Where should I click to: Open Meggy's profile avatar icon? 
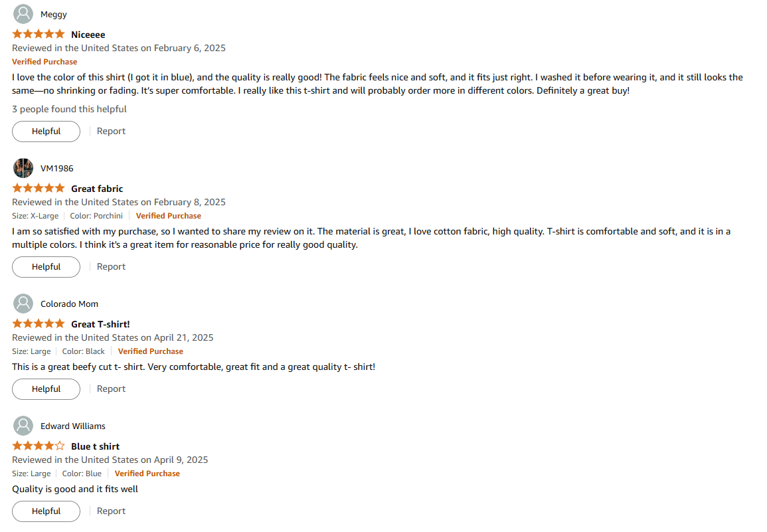pos(23,14)
